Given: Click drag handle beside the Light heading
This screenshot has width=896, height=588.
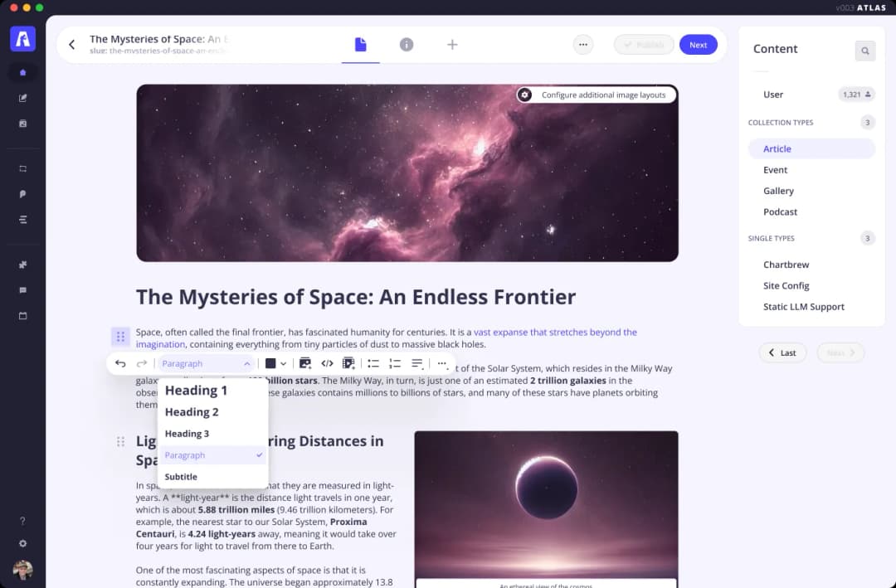Looking at the screenshot, I should pyautogui.click(x=120, y=441).
